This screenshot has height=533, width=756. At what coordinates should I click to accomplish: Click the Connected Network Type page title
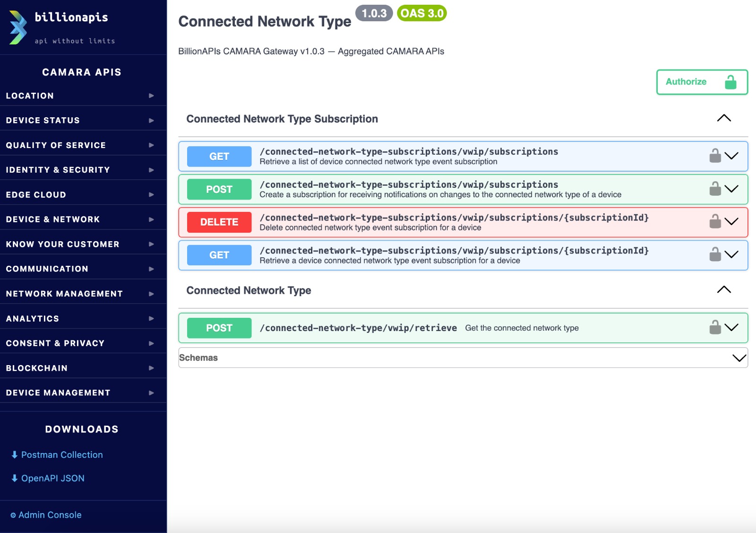click(x=265, y=21)
